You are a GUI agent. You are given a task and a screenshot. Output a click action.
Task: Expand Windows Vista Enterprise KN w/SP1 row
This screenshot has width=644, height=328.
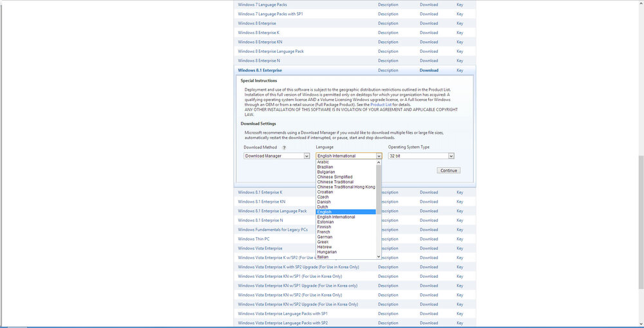tap(290, 277)
